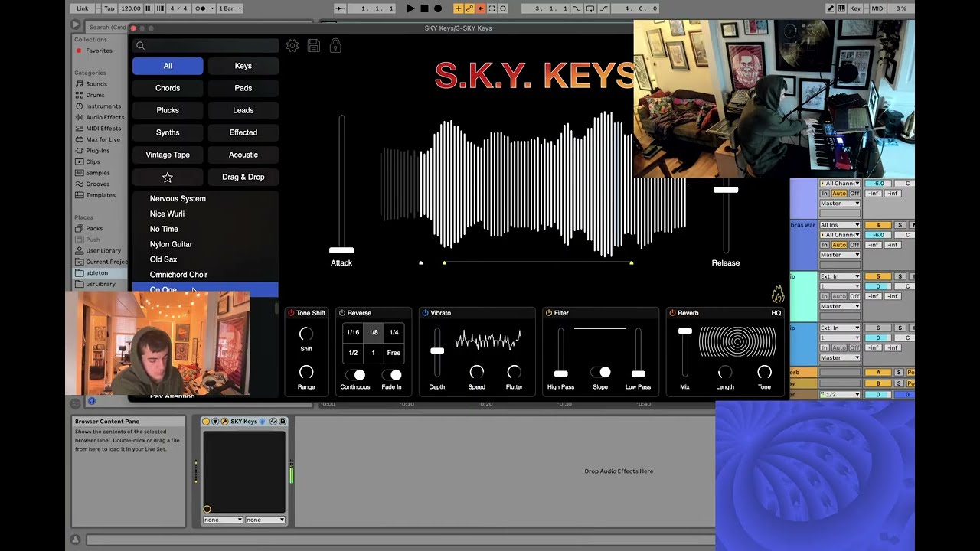980x551 pixels.
Task: Click the Tone Shift Range knob
Action: [x=306, y=372]
